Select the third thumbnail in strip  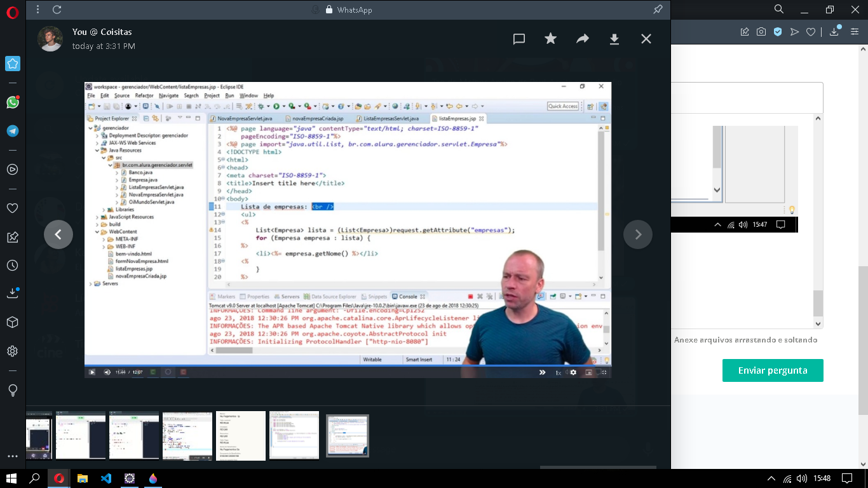coord(134,435)
